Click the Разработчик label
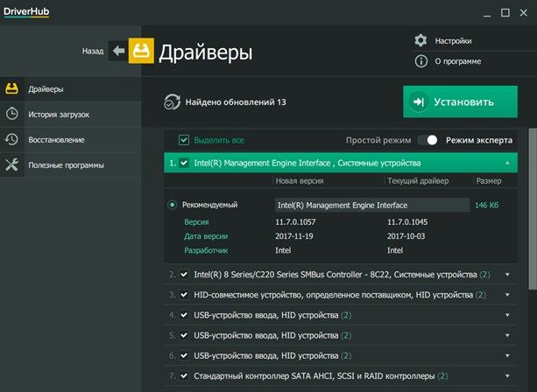 206,250
